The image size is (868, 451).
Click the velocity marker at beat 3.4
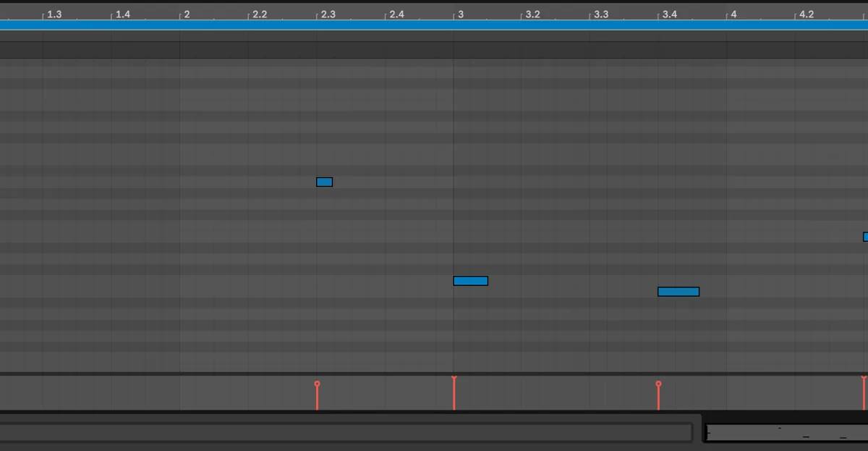pos(658,384)
